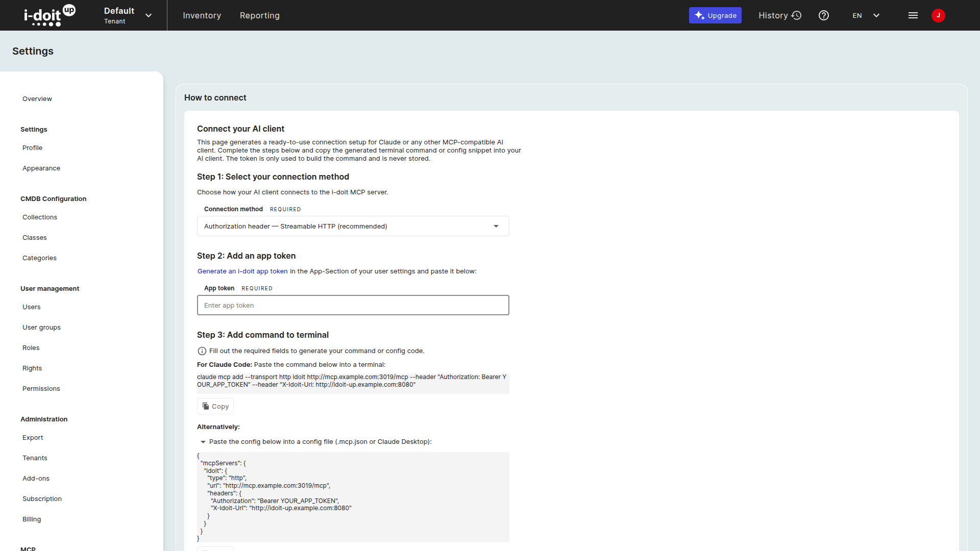980x551 pixels.
Task: Open the History clock icon
Action: coord(796,15)
